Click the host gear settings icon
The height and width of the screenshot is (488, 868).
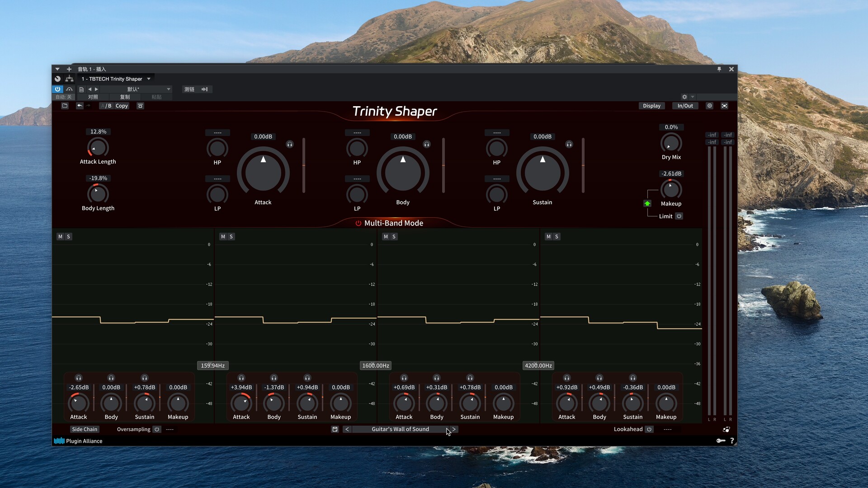pyautogui.click(x=684, y=97)
